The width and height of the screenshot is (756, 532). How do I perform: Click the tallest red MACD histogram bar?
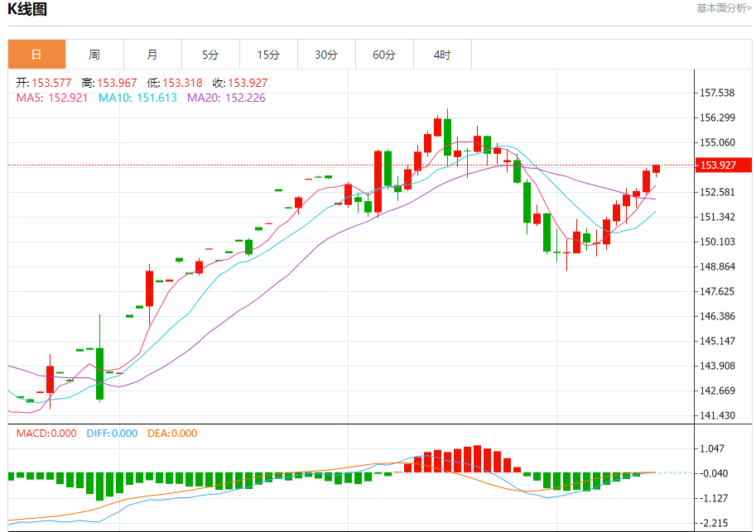coord(477,458)
